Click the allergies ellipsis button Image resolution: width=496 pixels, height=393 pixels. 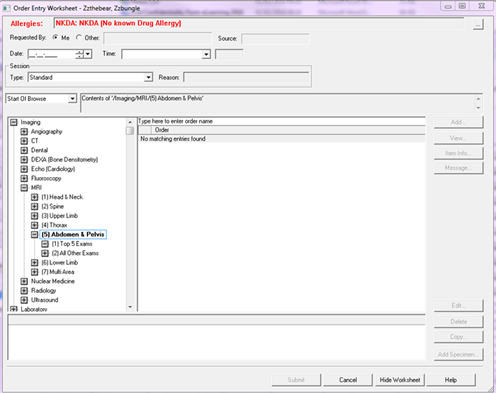pos(478,24)
